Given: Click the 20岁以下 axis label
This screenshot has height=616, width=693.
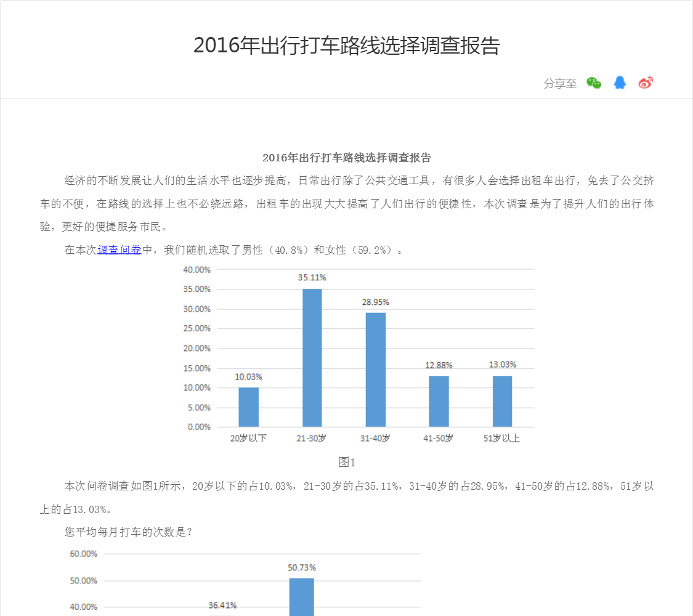Looking at the screenshot, I should (x=248, y=439).
